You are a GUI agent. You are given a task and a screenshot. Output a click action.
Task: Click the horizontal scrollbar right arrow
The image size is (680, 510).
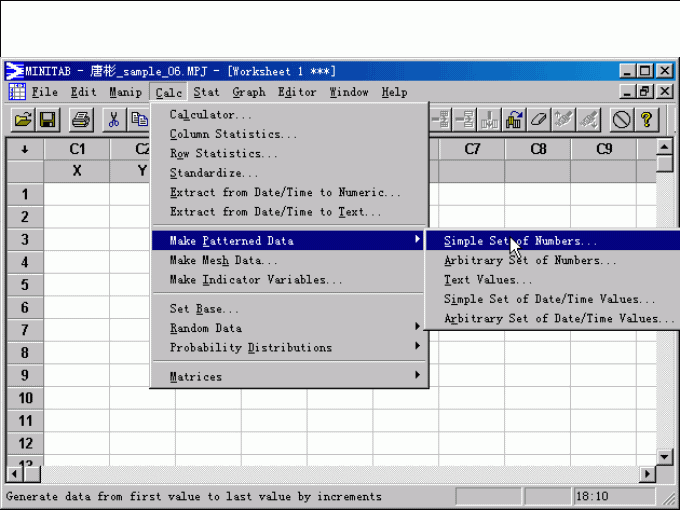point(648,473)
